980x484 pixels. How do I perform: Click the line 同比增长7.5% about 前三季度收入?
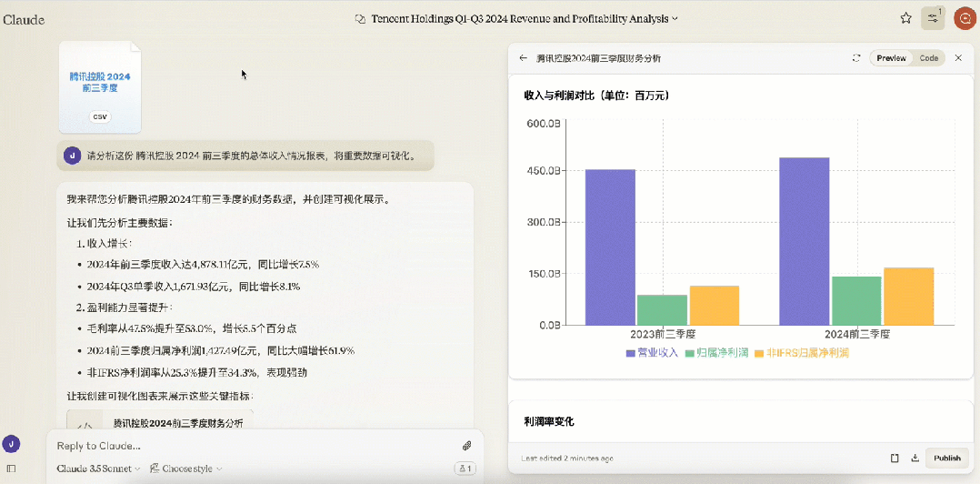[203, 265]
